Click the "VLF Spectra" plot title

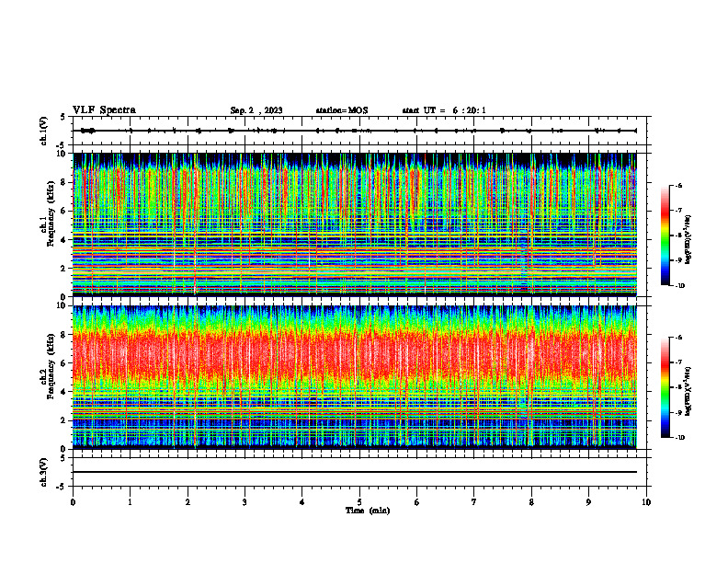click(104, 110)
